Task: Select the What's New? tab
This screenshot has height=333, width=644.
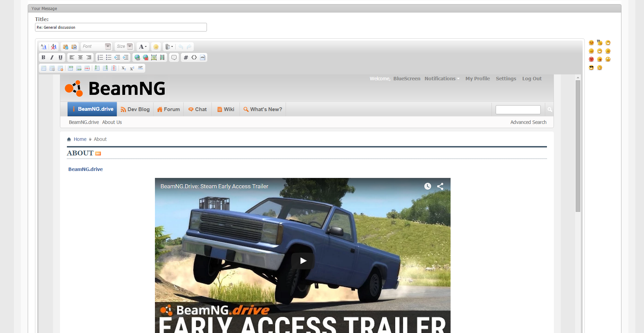Action: (263, 109)
